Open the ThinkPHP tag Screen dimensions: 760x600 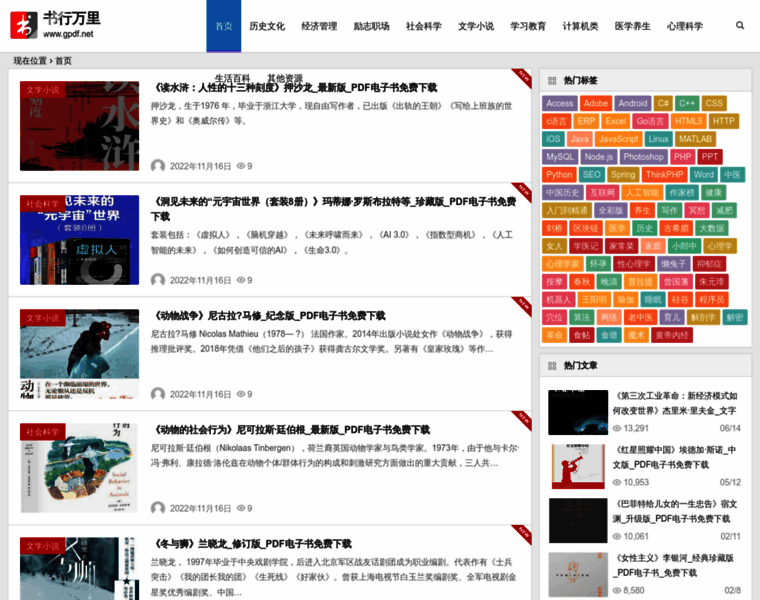pyautogui.click(x=664, y=175)
